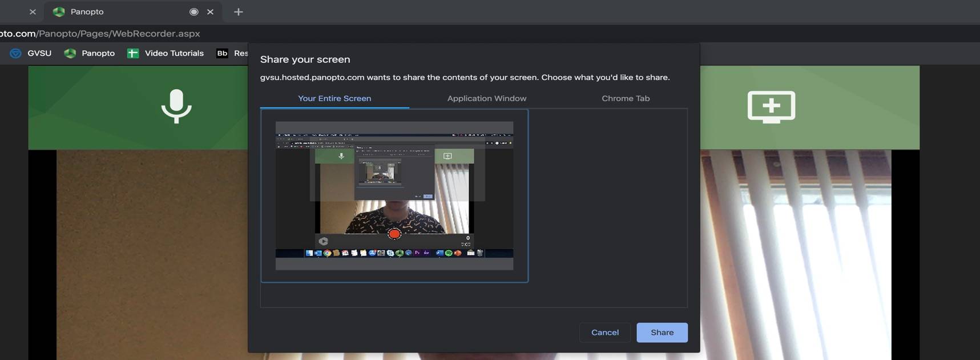Open a new browser tab with plus
The image size is (980, 360).
[239, 11]
